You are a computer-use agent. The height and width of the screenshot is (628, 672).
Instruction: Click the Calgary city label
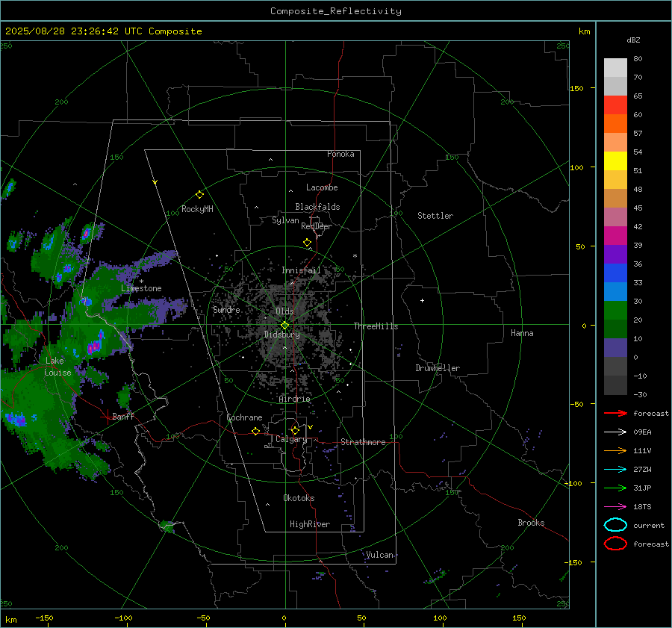(x=291, y=439)
